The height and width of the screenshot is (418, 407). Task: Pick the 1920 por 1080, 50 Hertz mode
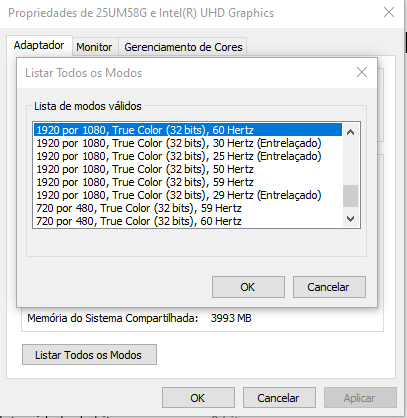188,169
